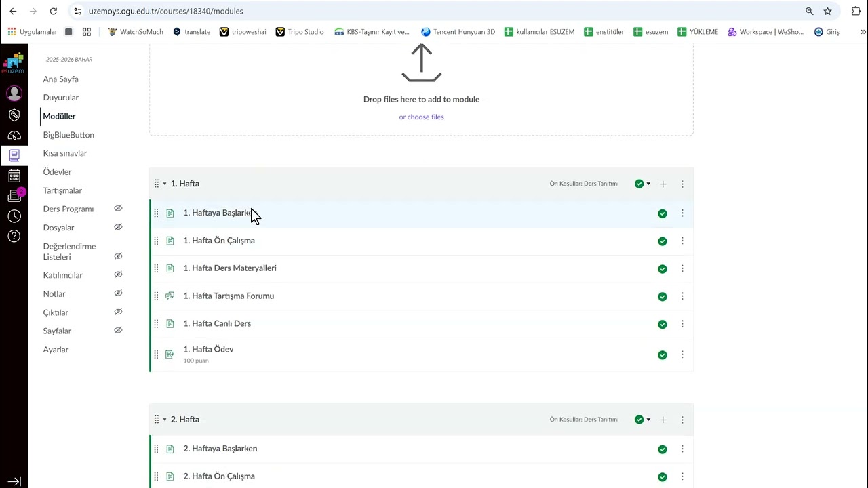Toggle publish status of 1. Hafta Tartışma Forumu
This screenshot has height=488, width=868.
[663, 297]
